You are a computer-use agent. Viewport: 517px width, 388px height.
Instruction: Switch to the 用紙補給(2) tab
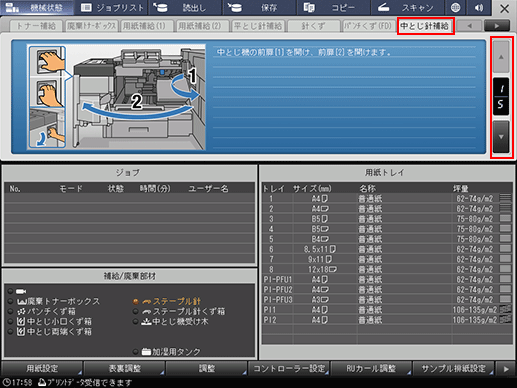pyautogui.click(x=202, y=26)
